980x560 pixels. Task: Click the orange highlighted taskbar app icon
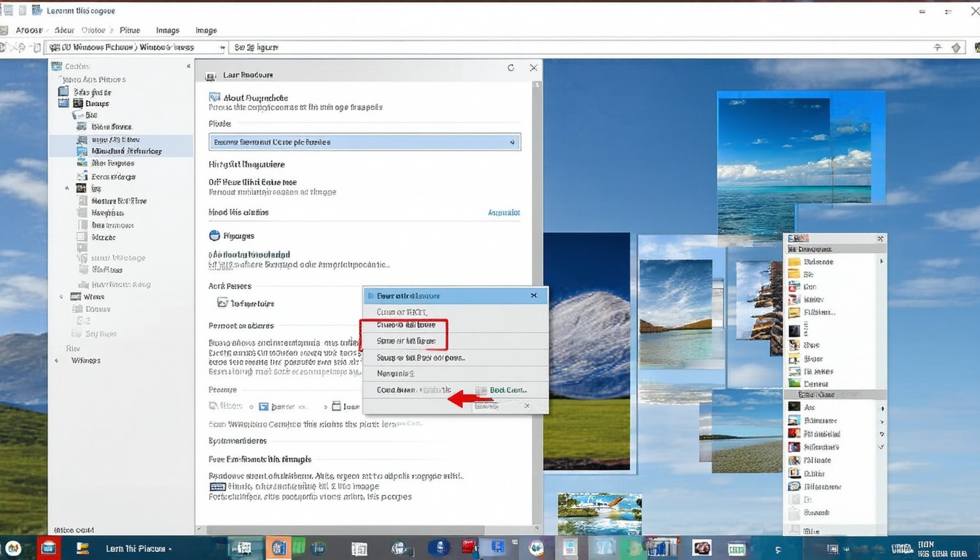click(x=278, y=548)
